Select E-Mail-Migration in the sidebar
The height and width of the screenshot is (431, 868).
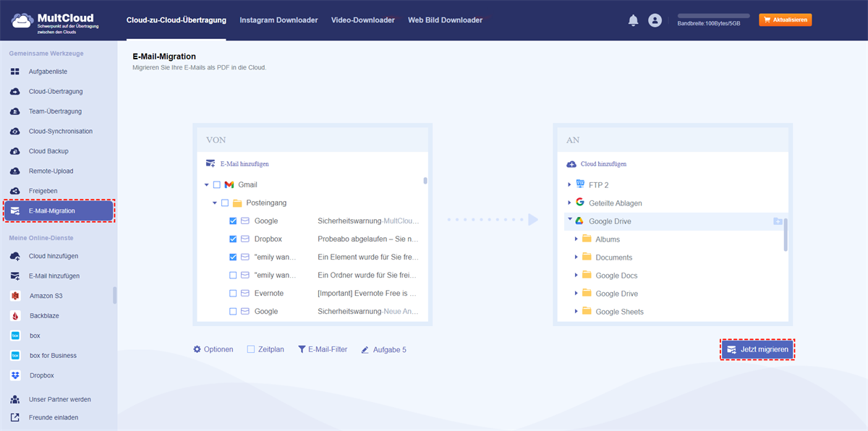tap(59, 210)
